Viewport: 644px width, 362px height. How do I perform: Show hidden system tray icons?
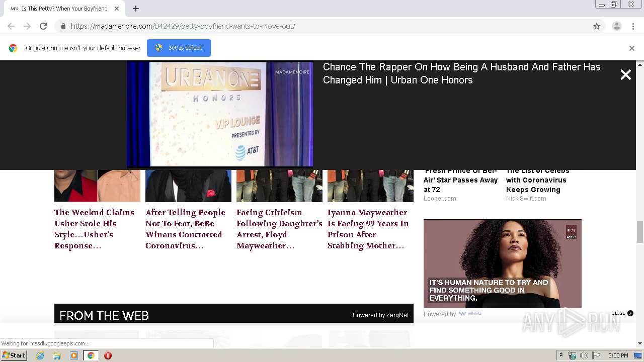click(x=561, y=355)
